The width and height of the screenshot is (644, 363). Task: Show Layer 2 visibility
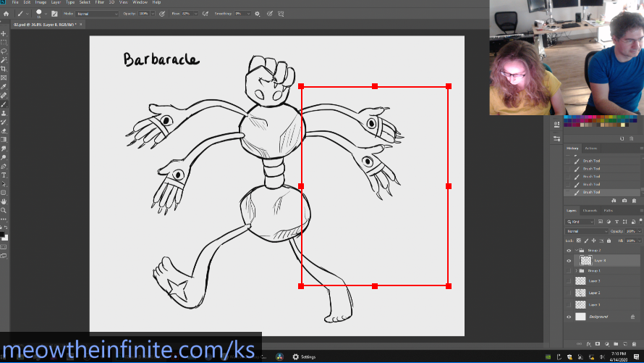tap(569, 293)
